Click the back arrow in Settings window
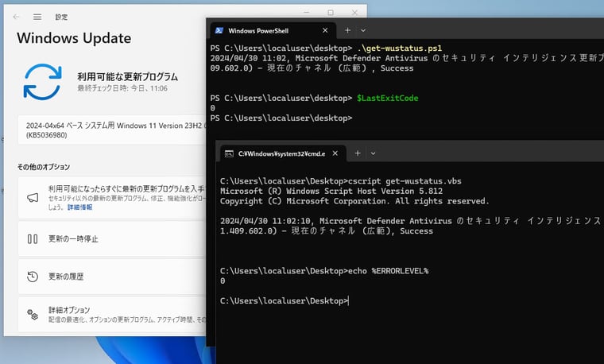The height and width of the screenshot is (364, 604). [16, 17]
